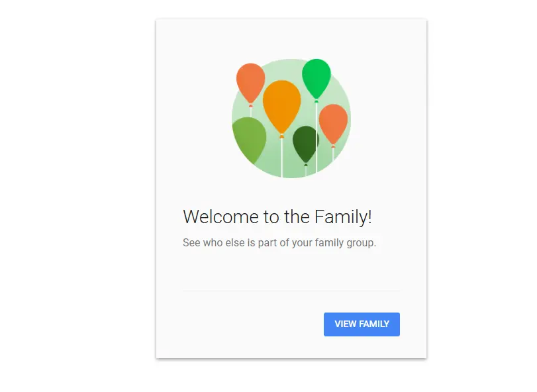
Task: Click the orange knot of center balloon
Action: (x=282, y=136)
